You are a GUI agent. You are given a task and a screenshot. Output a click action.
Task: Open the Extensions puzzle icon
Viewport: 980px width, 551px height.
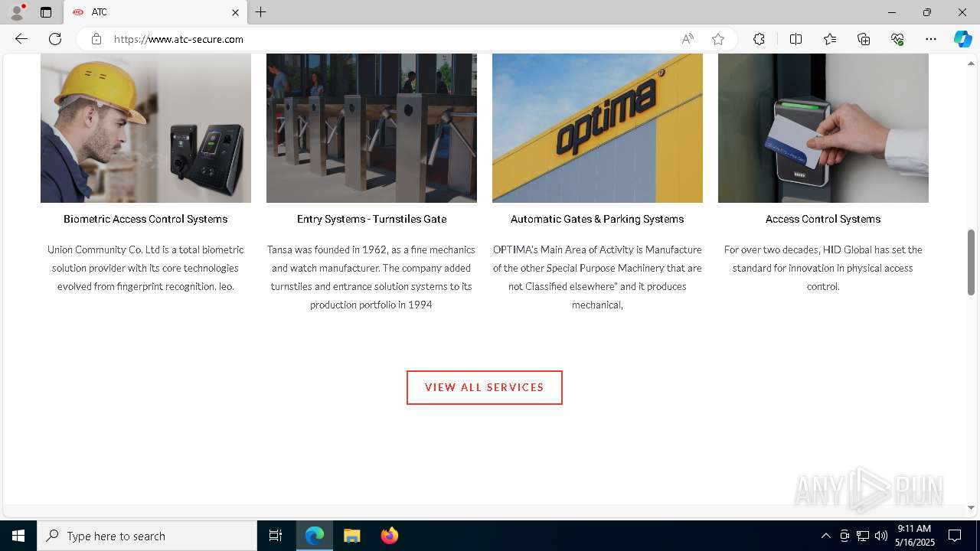click(759, 39)
